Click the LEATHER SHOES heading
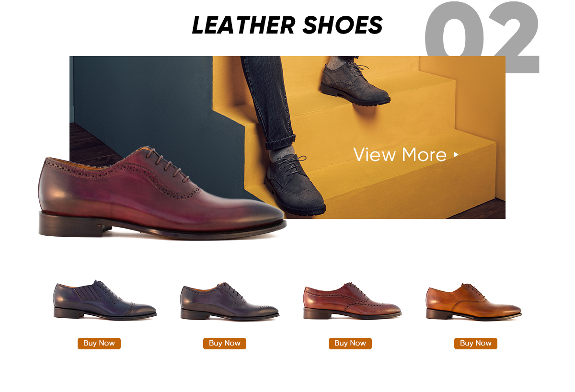The height and width of the screenshot is (392, 575). click(x=287, y=25)
